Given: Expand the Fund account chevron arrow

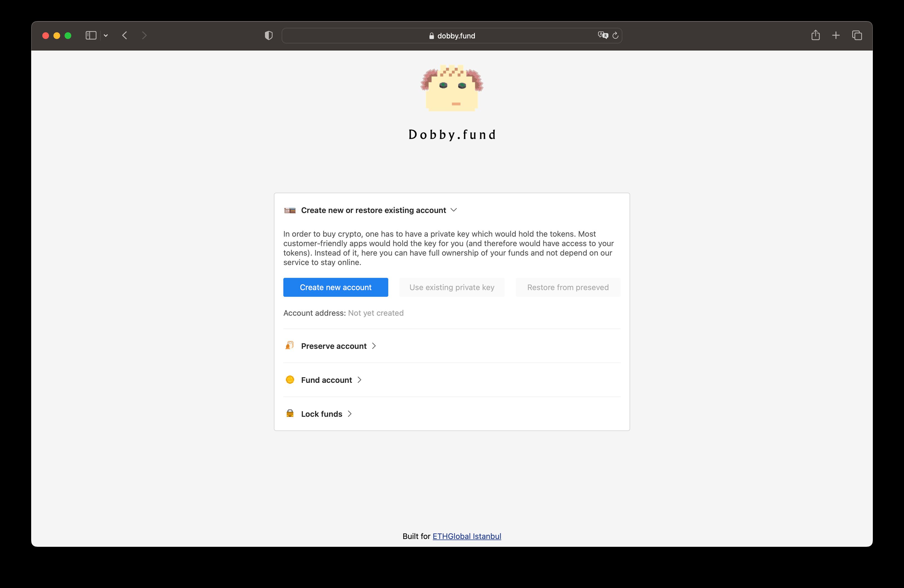Looking at the screenshot, I should click(360, 379).
